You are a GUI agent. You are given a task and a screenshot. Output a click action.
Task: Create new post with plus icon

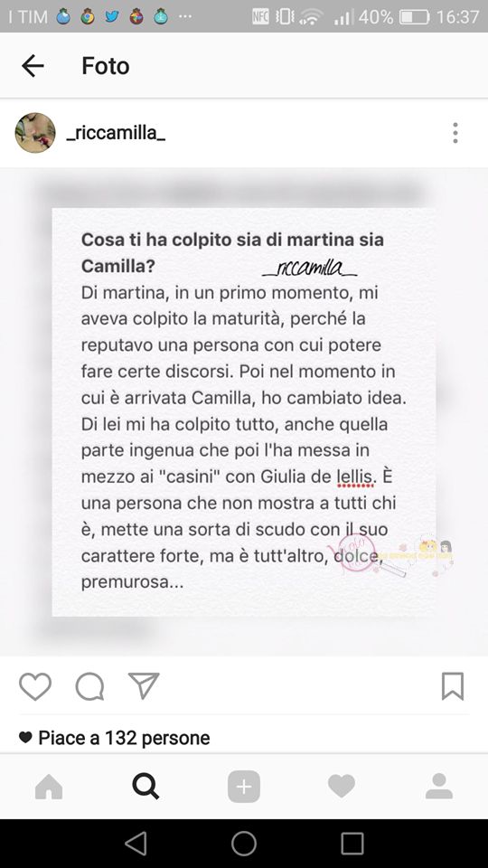[x=244, y=786]
